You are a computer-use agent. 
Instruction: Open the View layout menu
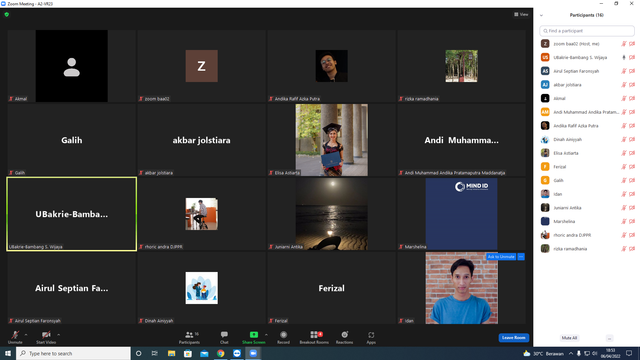click(521, 14)
